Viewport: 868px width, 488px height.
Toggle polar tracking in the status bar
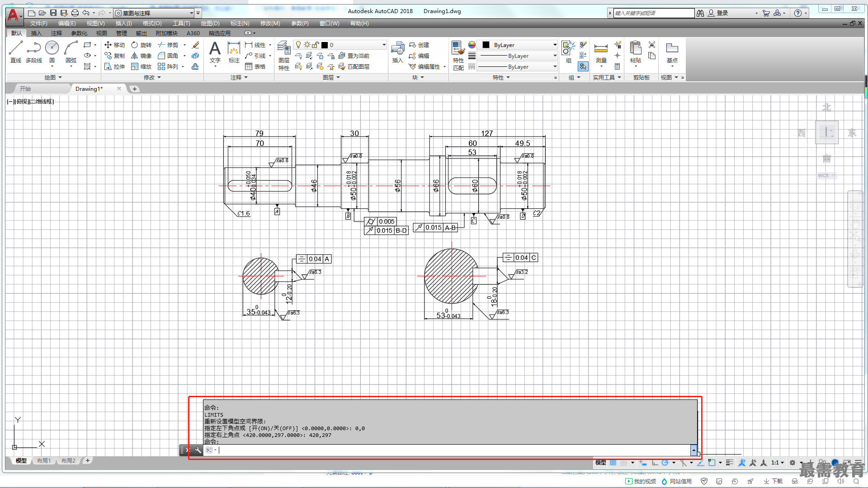point(665,463)
